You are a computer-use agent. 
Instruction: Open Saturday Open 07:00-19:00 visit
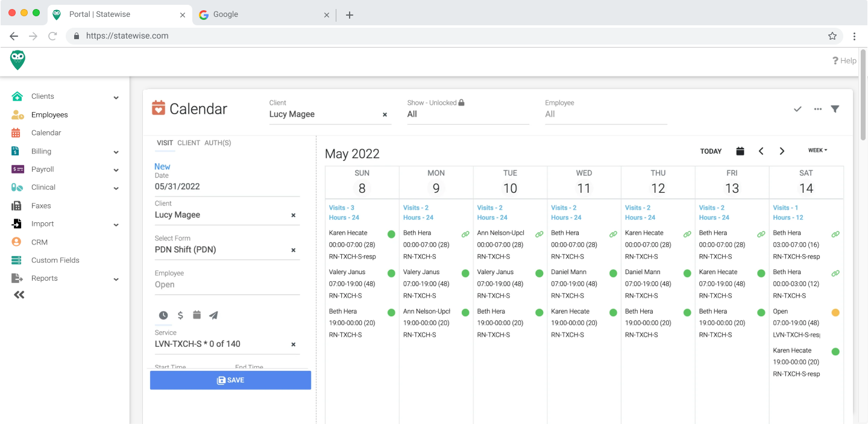806,323
